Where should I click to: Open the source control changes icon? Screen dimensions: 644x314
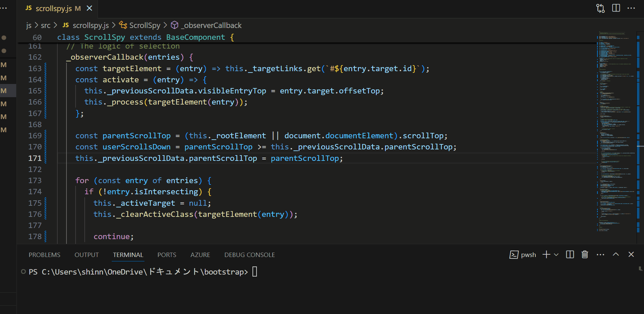[600, 8]
